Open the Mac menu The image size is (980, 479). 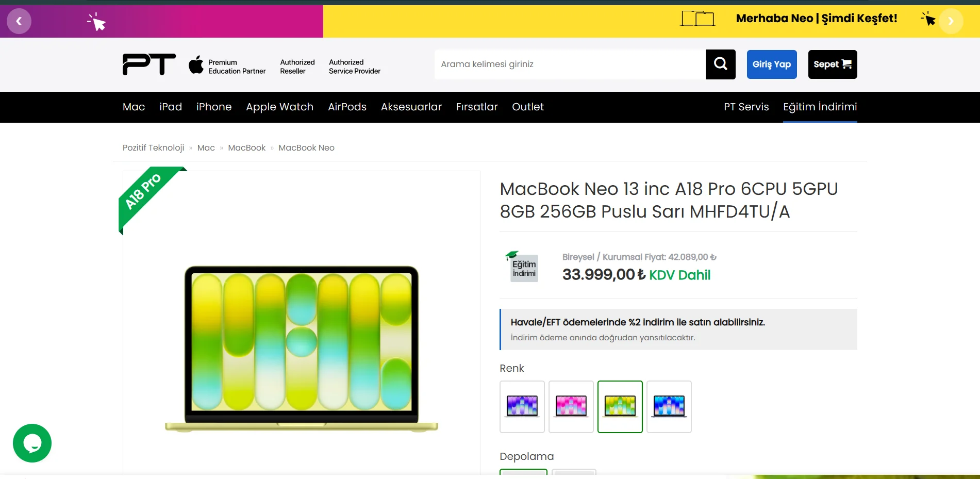134,107
